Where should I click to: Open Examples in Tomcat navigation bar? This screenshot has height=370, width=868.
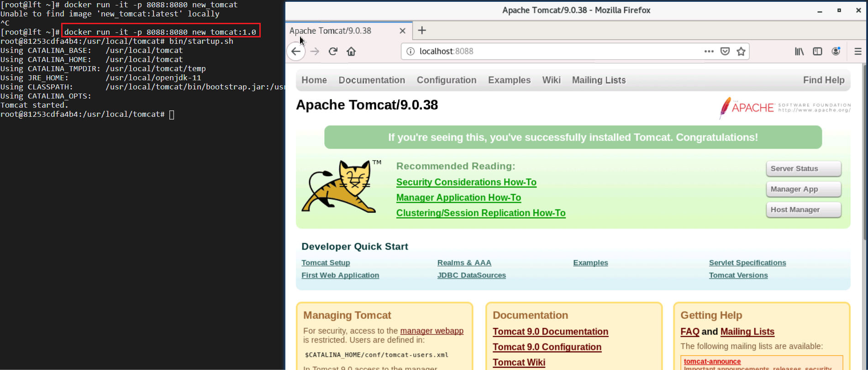(x=509, y=80)
